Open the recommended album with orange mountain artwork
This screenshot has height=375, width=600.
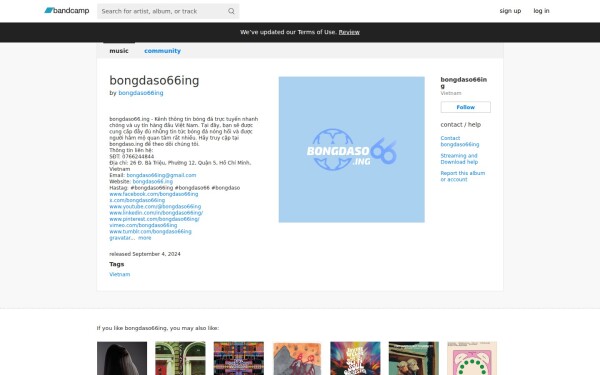click(297, 358)
